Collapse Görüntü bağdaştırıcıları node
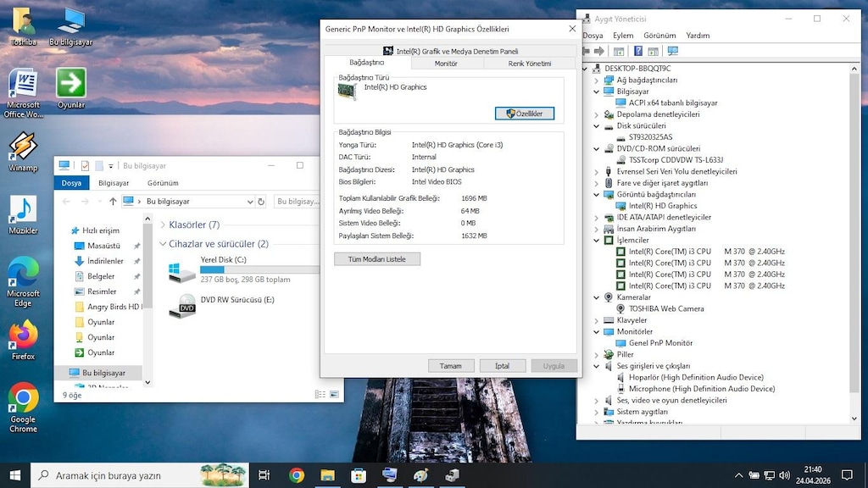The height and width of the screenshot is (488, 868). point(596,195)
